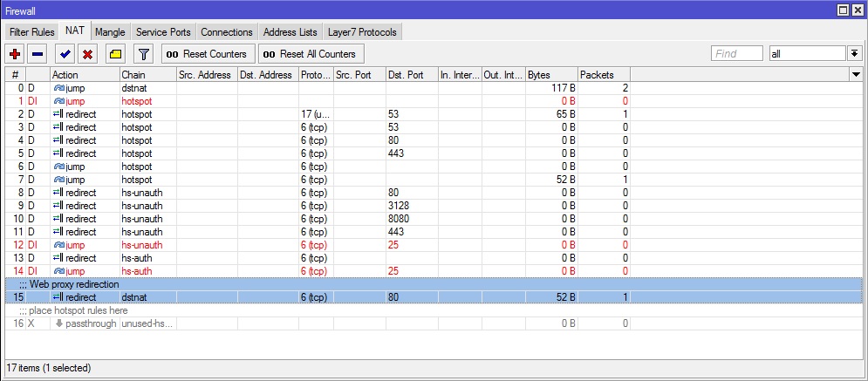The height and width of the screenshot is (381, 868).
Task: Click redirect icon in rule 2
Action: coord(58,114)
